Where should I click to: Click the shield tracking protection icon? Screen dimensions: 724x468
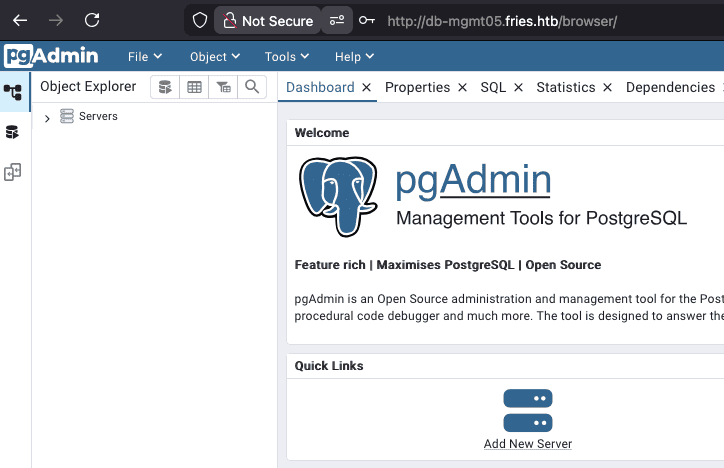199,20
